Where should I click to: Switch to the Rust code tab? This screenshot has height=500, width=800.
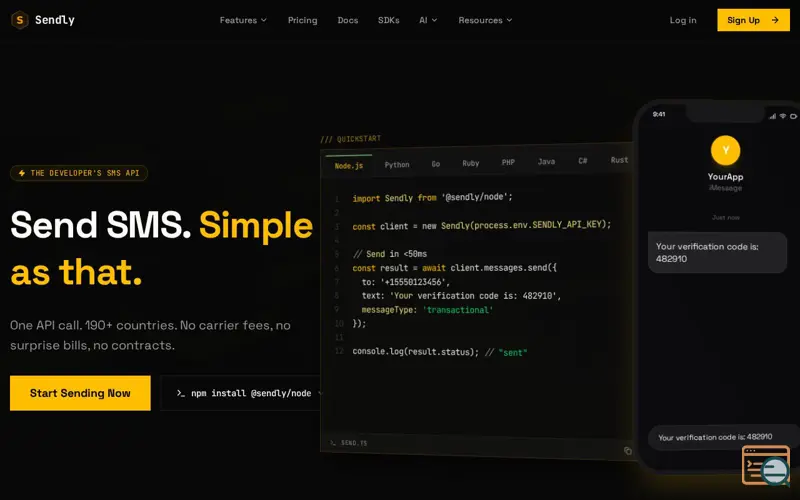pyautogui.click(x=619, y=160)
